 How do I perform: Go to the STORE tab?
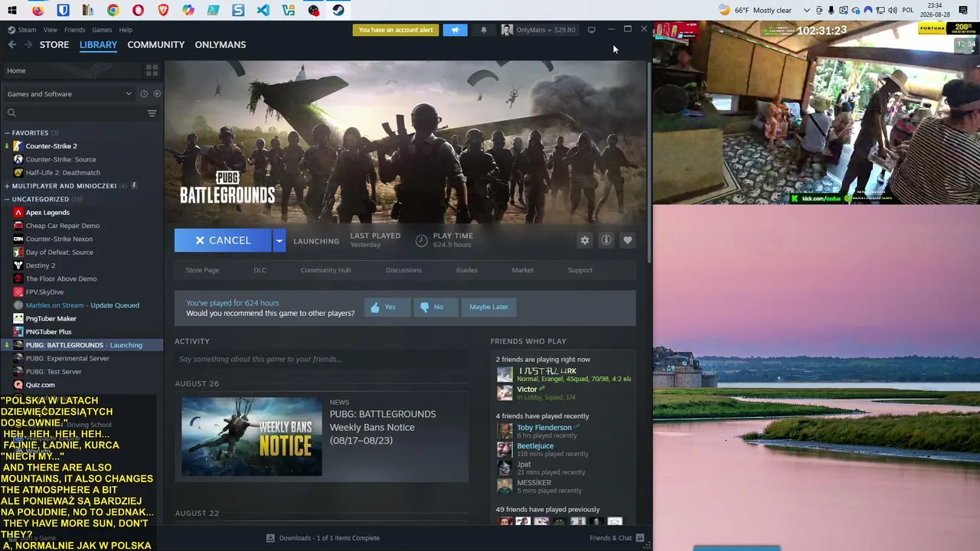[54, 44]
